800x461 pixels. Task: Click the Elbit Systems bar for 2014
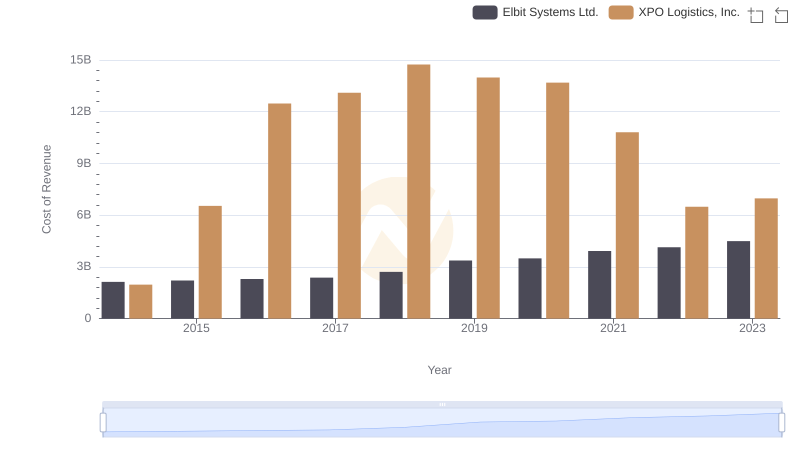[x=113, y=300]
